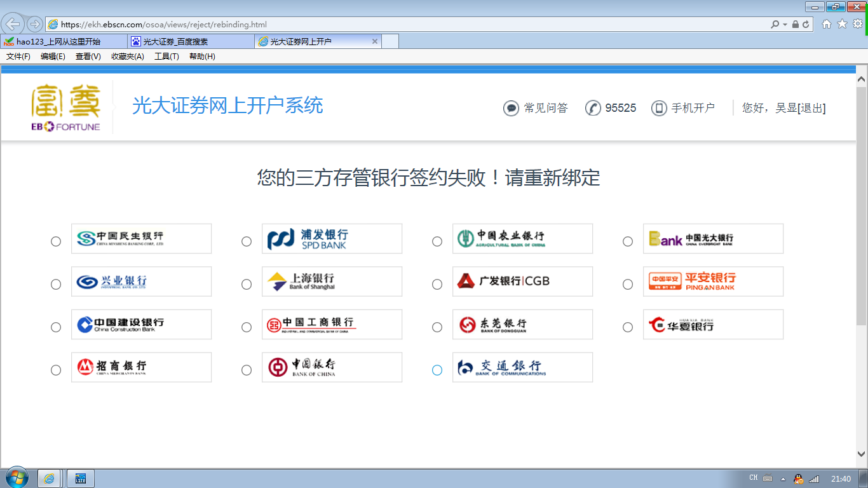Select the 中国农业银行 radio button
Screen dimensions: 868x488
437,241
